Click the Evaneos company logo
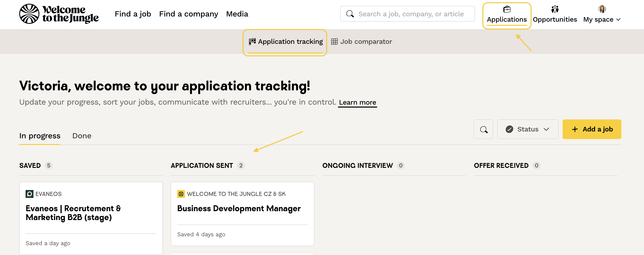Image resolution: width=644 pixels, height=255 pixels. tap(29, 194)
